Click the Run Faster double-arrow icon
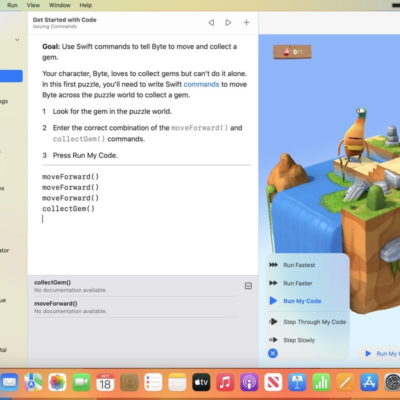400x400 pixels. point(273,283)
